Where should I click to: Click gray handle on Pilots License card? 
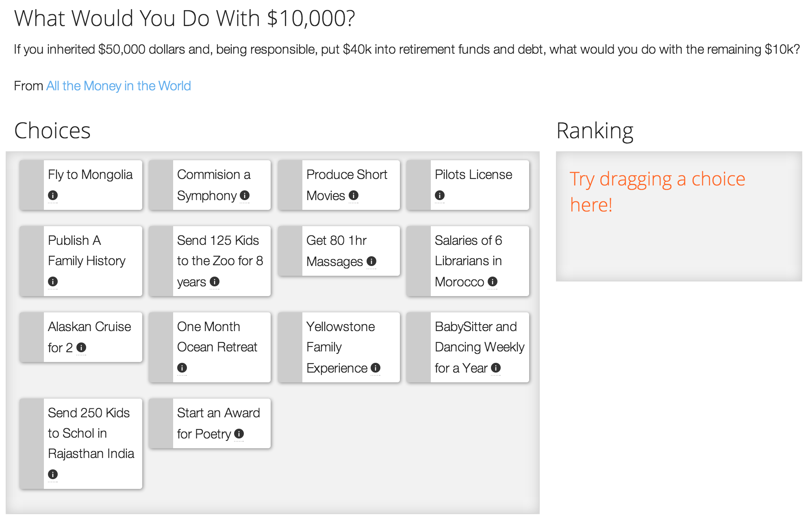419,185
